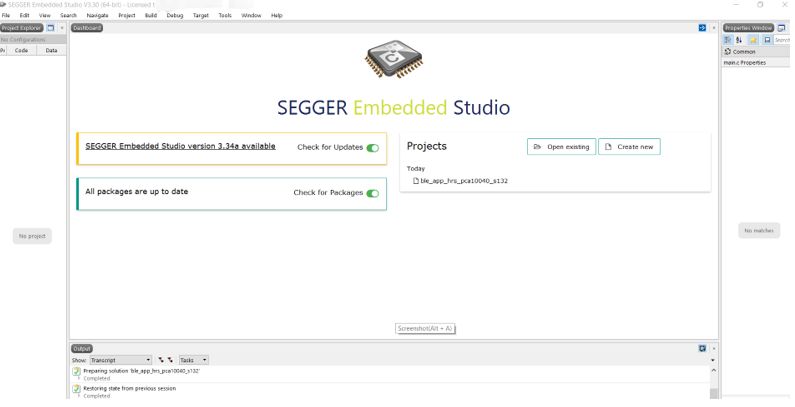Click the window icon beside Project Explorer title
795x407 pixels.
51,27
